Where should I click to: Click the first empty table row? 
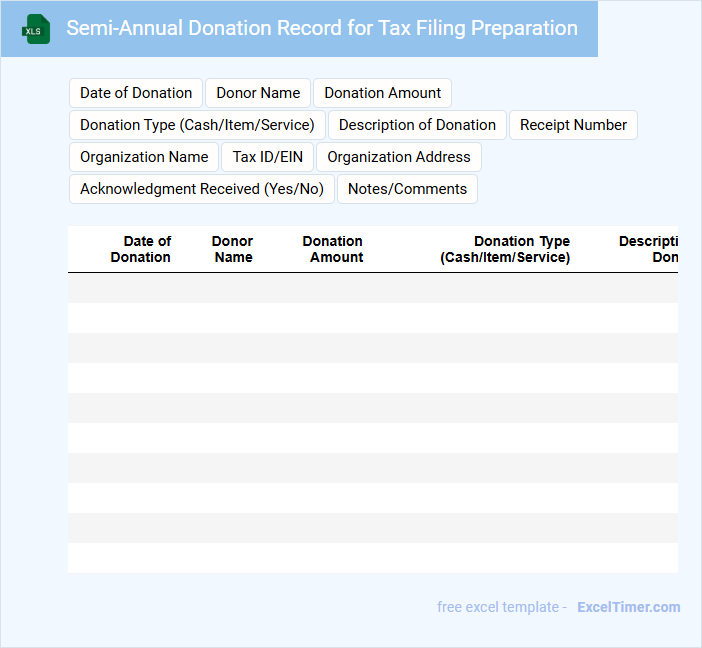[372, 288]
